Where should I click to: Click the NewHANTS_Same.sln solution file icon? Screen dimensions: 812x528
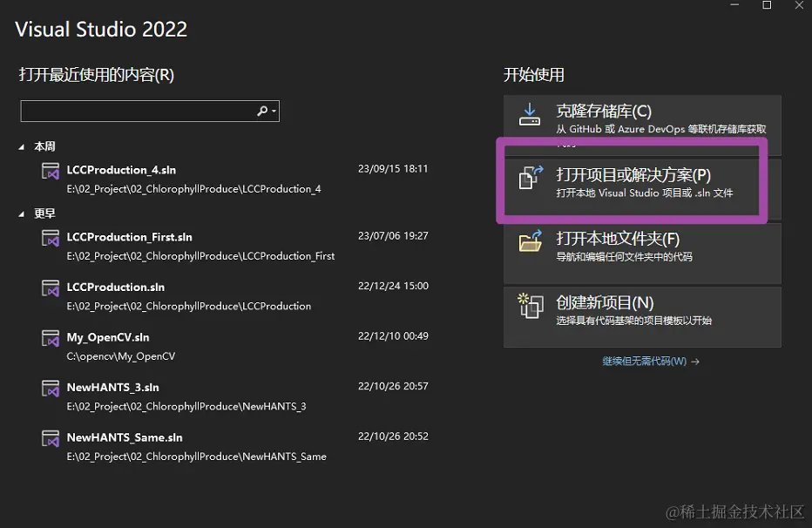click(x=51, y=439)
